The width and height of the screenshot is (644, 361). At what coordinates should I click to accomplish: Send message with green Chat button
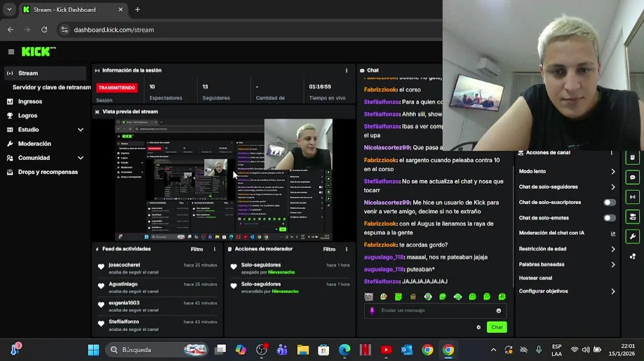[x=497, y=327]
